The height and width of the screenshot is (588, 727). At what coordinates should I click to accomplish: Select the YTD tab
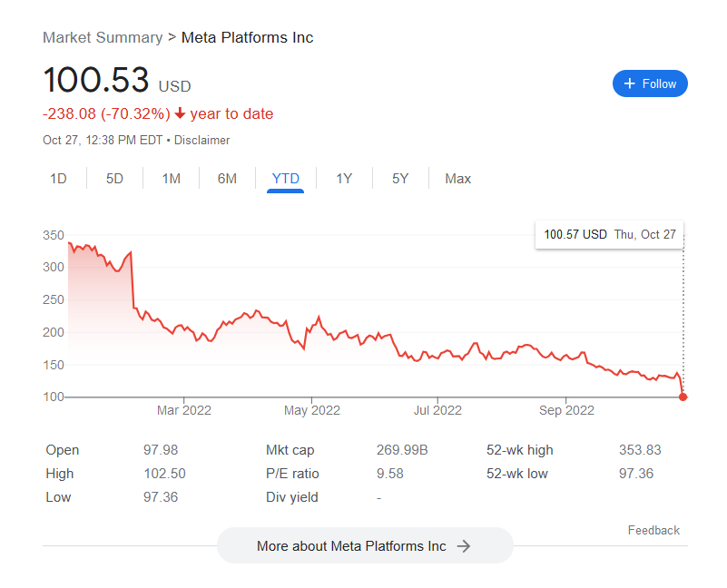click(285, 179)
